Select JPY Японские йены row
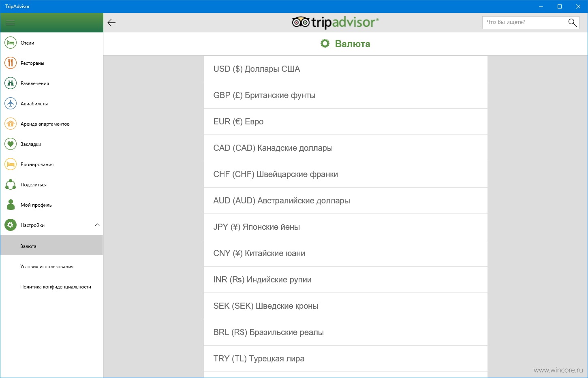The width and height of the screenshot is (588, 378). [x=345, y=227]
